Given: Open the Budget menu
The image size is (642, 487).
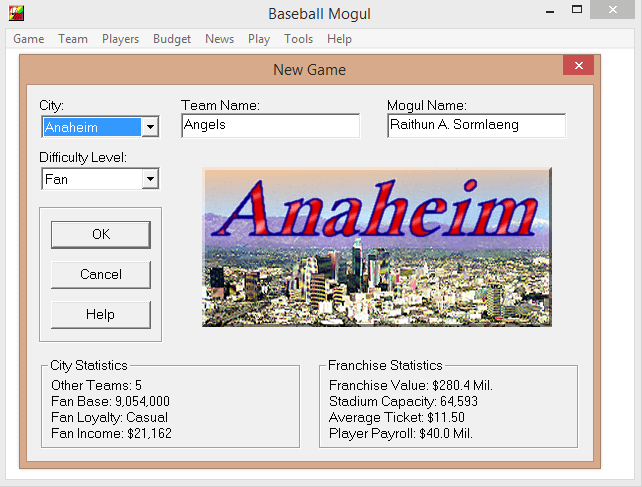Looking at the screenshot, I should click(172, 39).
